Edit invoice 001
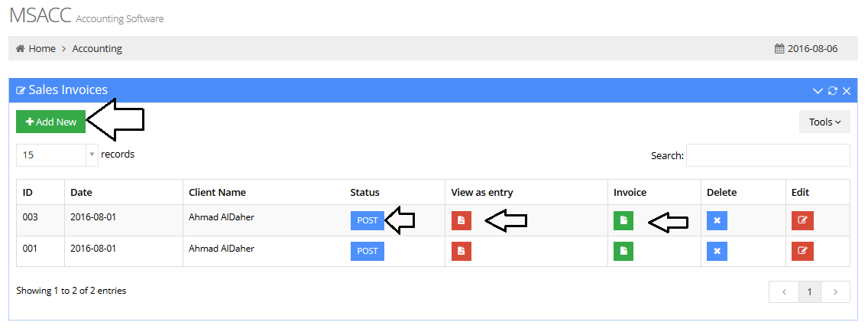Viewport: 868px width, 332px height. [802, 251]
